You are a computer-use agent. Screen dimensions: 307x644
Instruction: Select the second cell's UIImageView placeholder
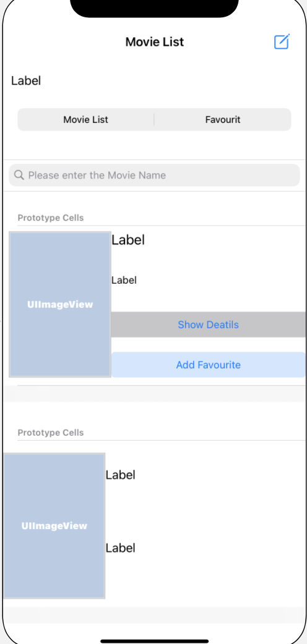tap(54, 526)
